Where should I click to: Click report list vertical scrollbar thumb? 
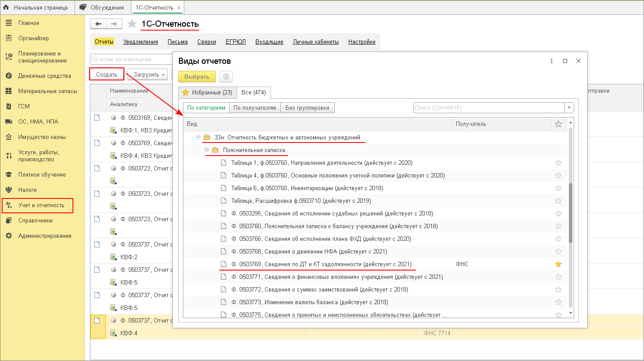[571, 213]
